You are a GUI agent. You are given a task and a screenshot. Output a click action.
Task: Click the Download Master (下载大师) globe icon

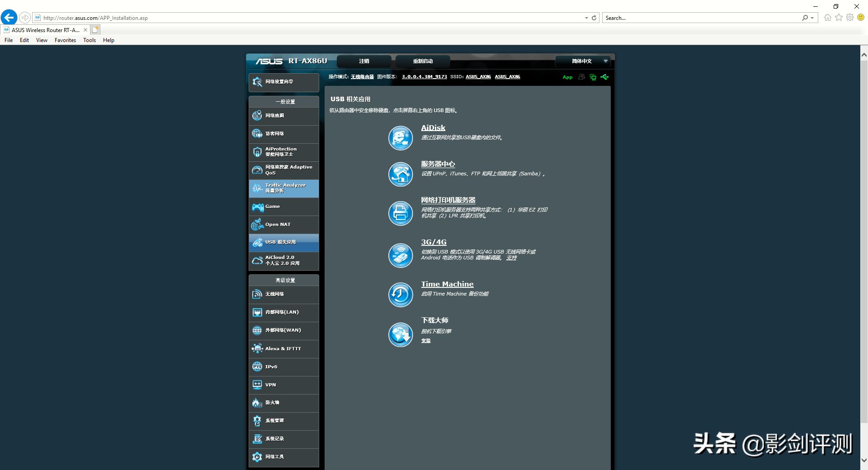tap(401, 334)
